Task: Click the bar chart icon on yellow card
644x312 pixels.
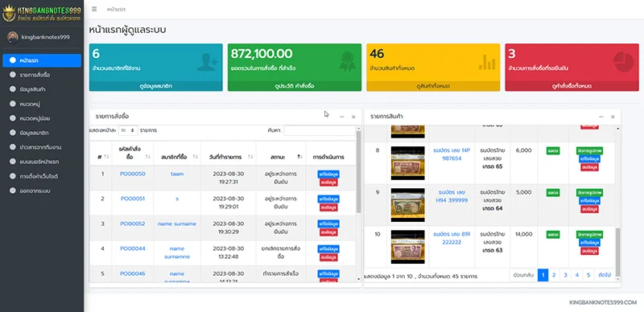Action: tap(487, 62)
